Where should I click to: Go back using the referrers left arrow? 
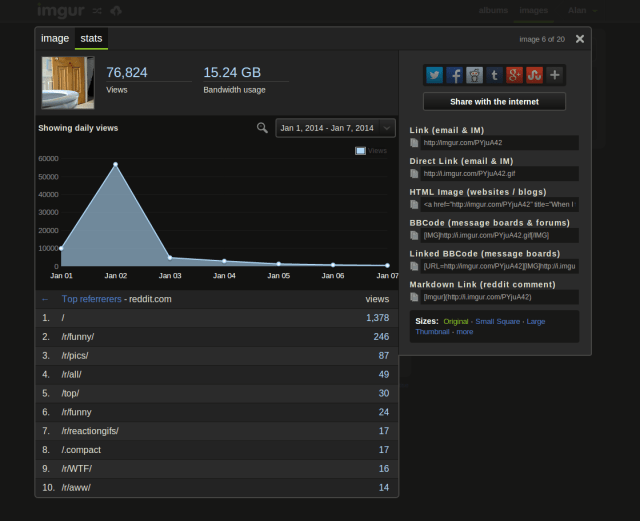click(x=45, y=299)
